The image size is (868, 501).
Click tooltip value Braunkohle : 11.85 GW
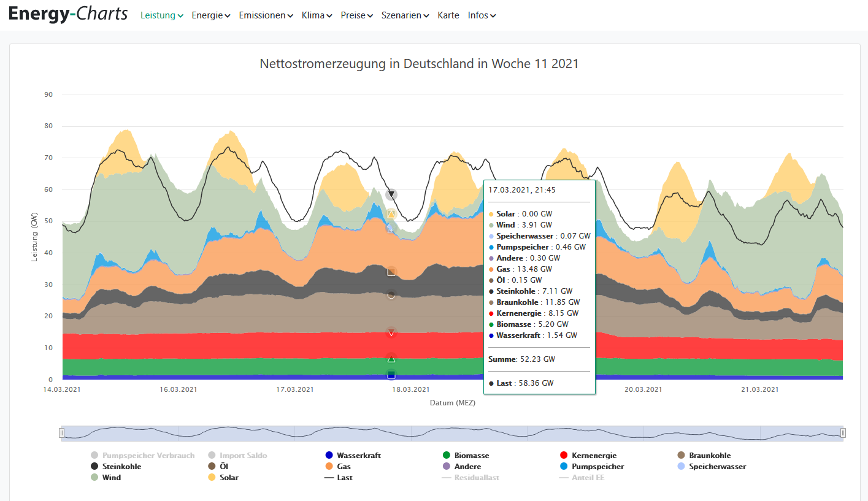(x=534, y=302)
